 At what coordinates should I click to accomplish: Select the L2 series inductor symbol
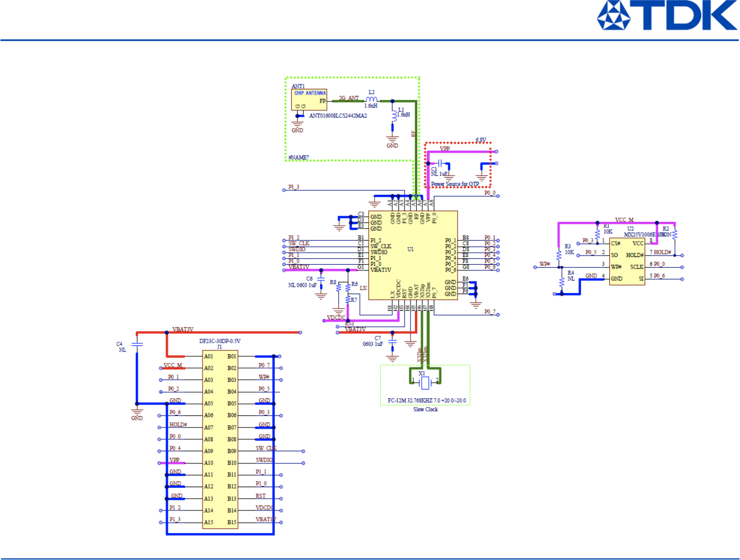[372, 100]
